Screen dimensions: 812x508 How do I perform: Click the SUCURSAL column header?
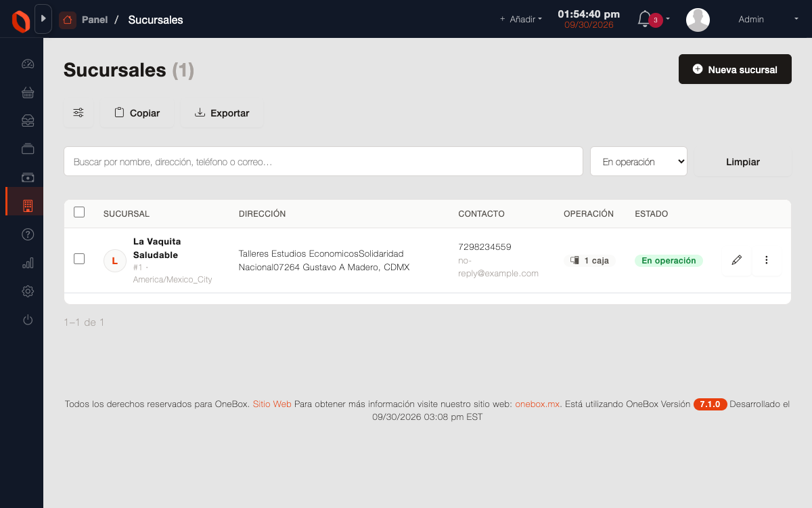[x=127, y=214]
